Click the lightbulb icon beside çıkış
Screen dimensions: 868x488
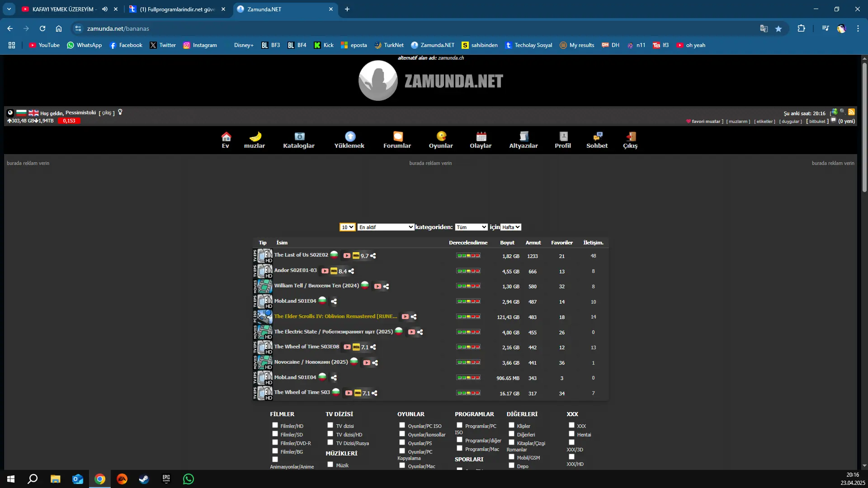[120, 112]
